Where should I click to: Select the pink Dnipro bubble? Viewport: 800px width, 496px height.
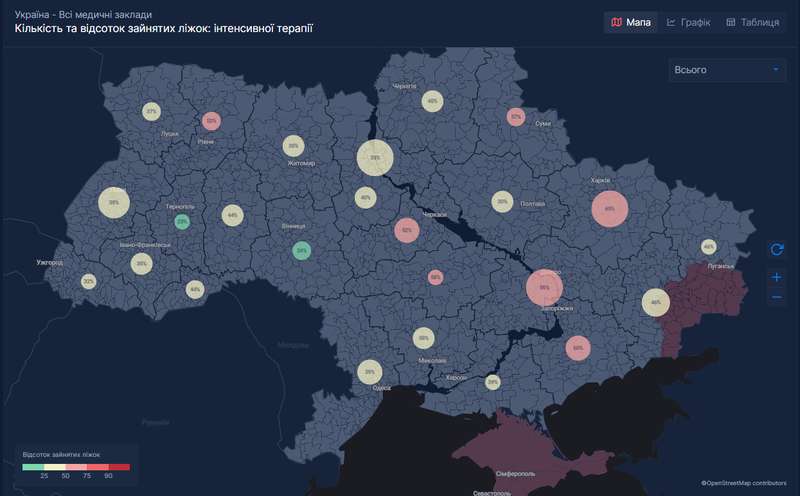tap(544, 287)
